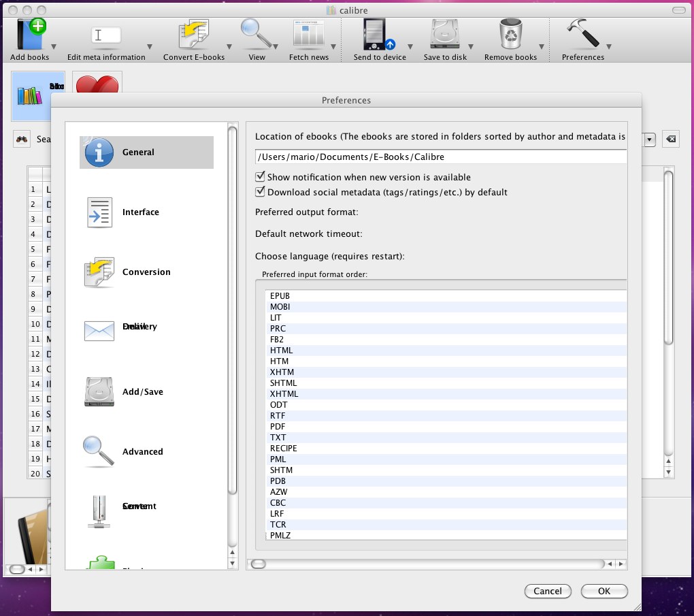Click the binoculars advanced search icon
This screenshot has width=694, height=616.
point(22,139)
